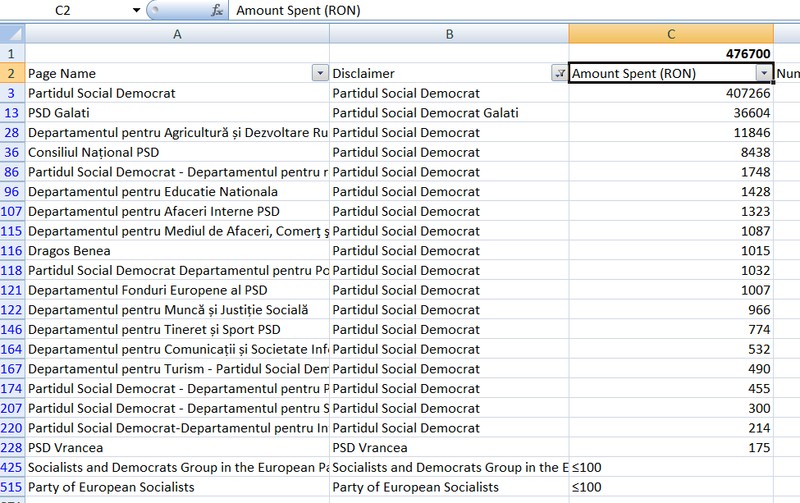Click the Page Name header cell
The width and height of the screenshot is (800, 503).
point(177,73)
